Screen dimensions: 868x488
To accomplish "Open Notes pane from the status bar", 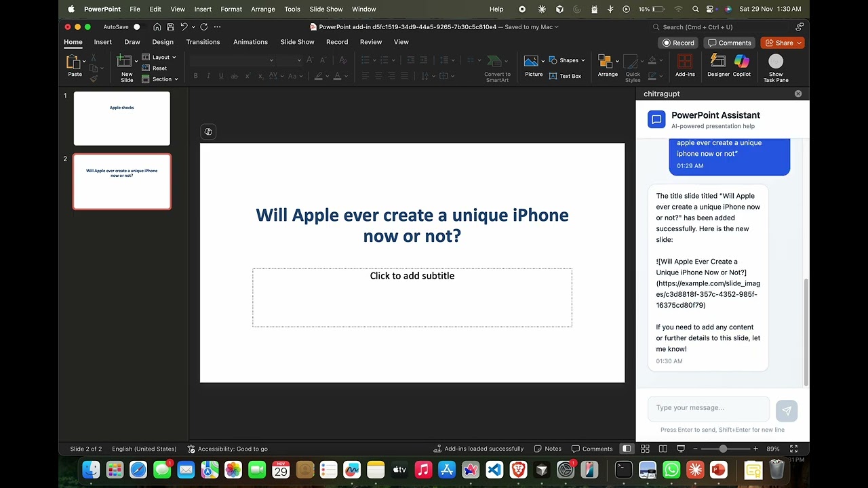I will (548, 449).
